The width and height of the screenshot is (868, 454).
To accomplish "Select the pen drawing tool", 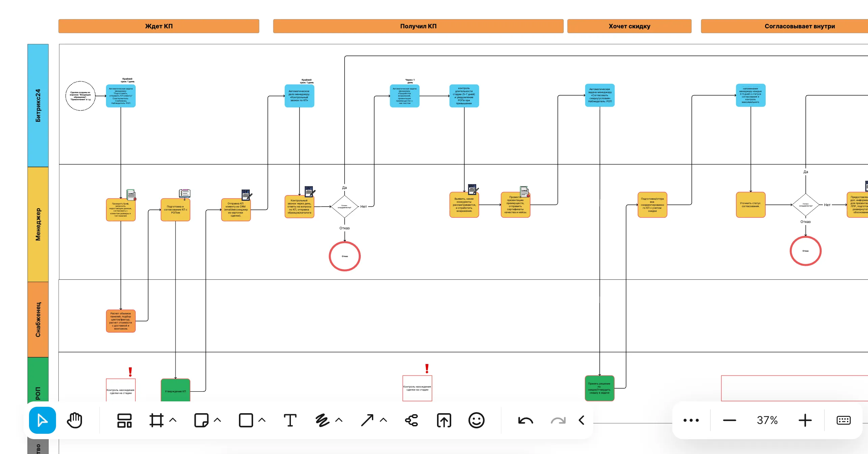I will point(322,420).
